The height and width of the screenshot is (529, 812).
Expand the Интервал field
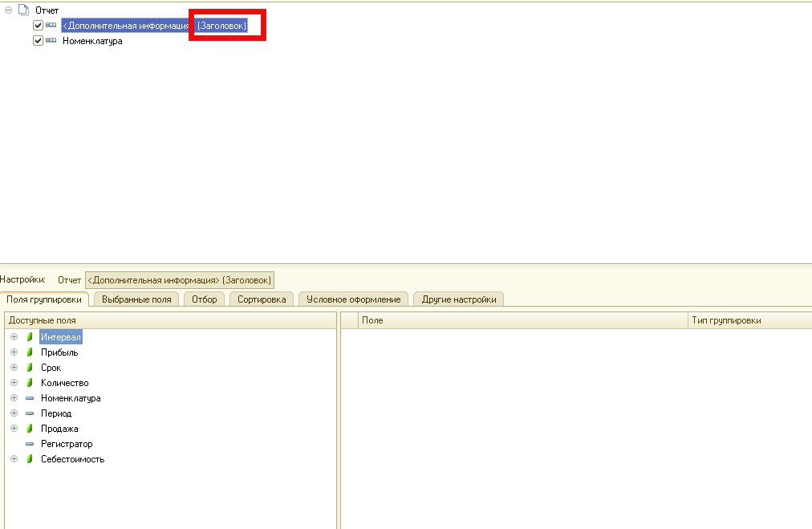(x=14, y=337)
